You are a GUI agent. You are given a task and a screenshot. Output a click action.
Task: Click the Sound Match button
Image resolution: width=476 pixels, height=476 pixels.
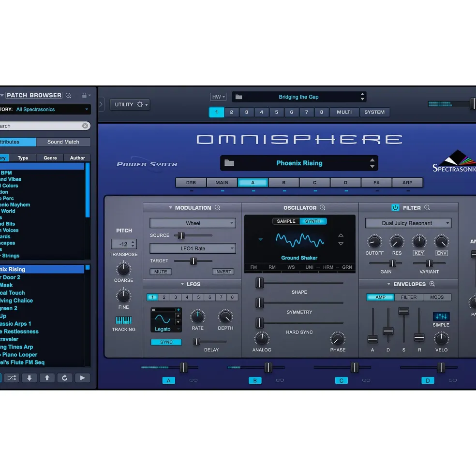click(x=63, y=142)
